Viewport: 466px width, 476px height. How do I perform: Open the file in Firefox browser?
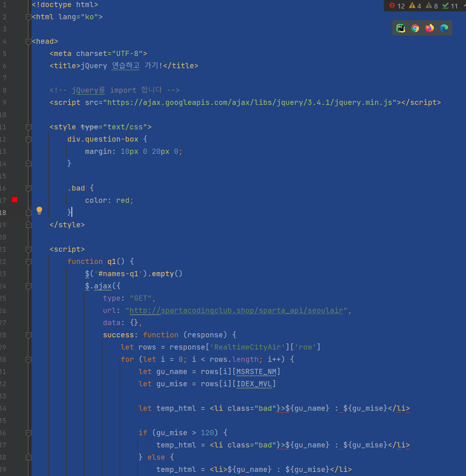pos(430,28)
